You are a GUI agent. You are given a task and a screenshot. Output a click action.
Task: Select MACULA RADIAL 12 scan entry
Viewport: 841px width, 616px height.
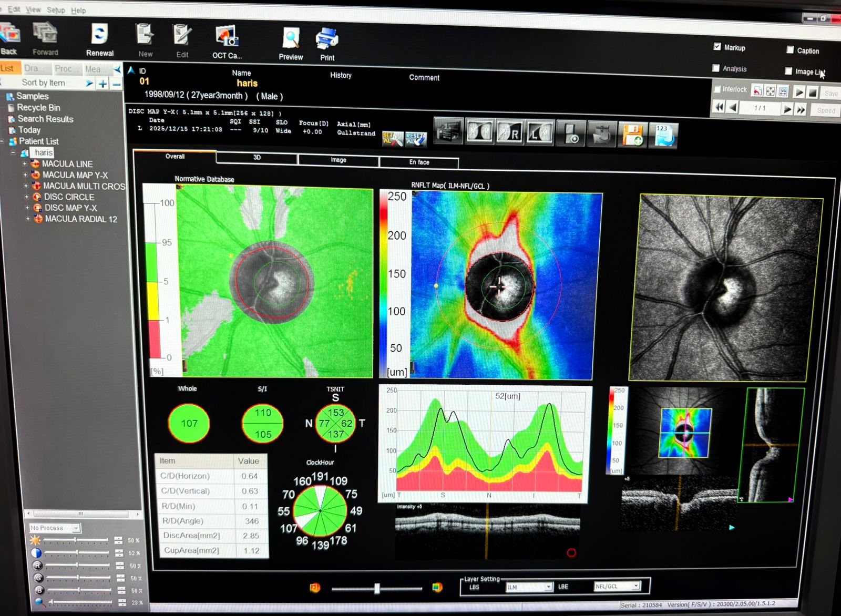click(x=80, y=219)
